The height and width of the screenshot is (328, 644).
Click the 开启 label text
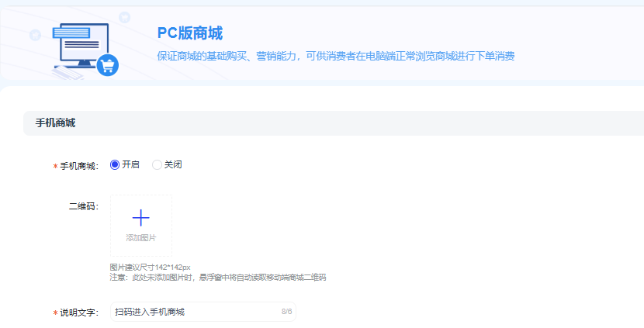130,164
